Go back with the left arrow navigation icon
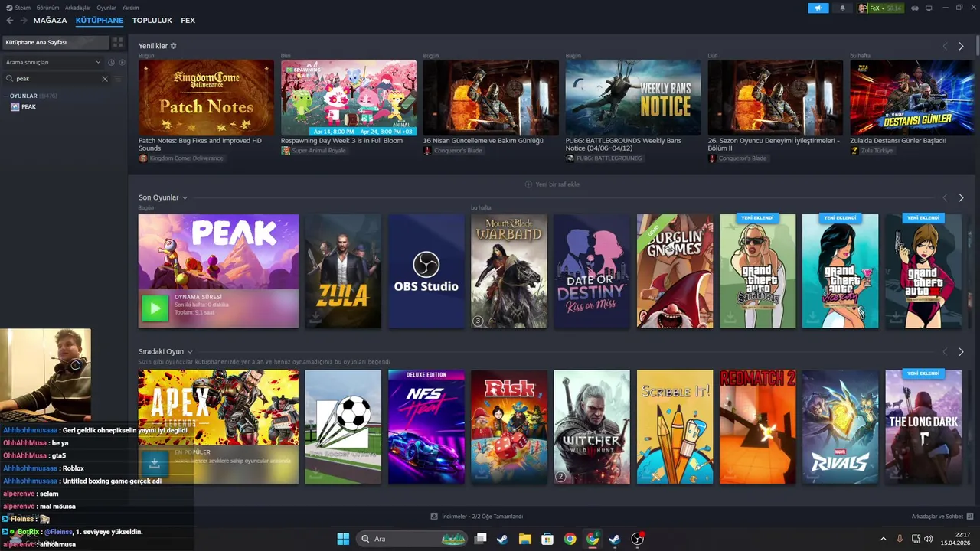This screenshot has height=551, width=980. [10, 21]
